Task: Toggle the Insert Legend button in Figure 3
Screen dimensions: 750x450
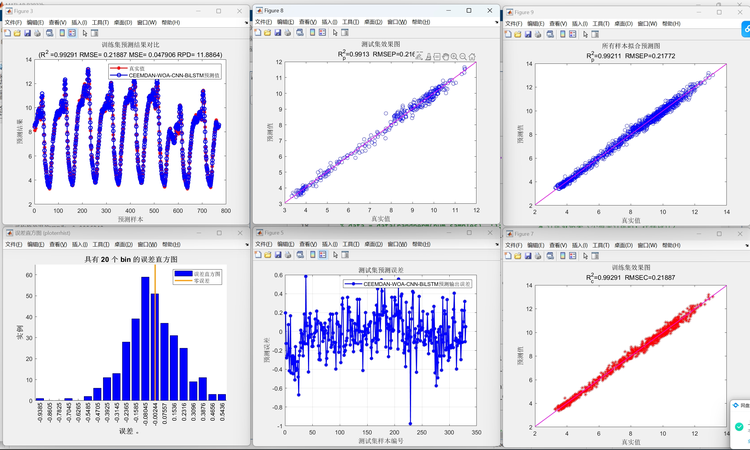Action: [72, 33]
